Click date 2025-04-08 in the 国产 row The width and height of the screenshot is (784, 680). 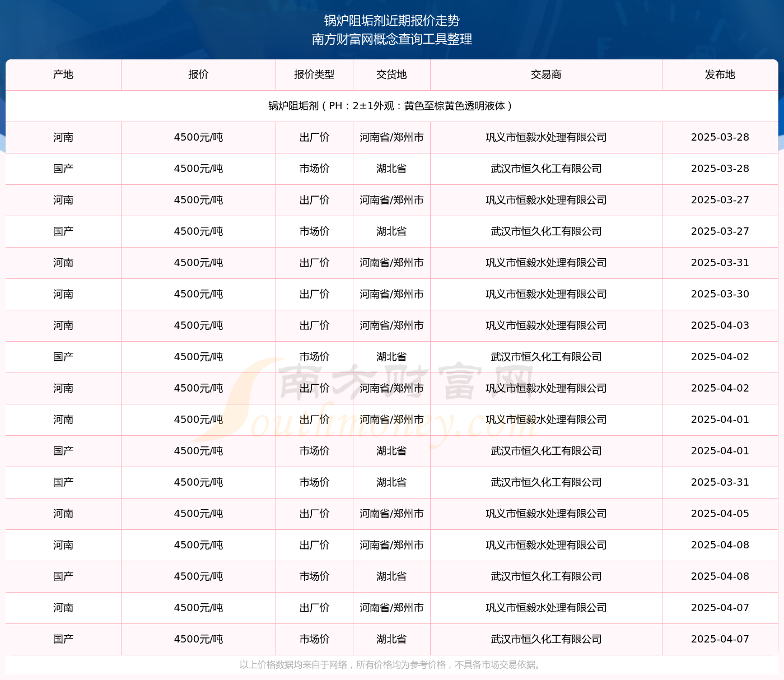pyautogui.click(x=720, y=576)
